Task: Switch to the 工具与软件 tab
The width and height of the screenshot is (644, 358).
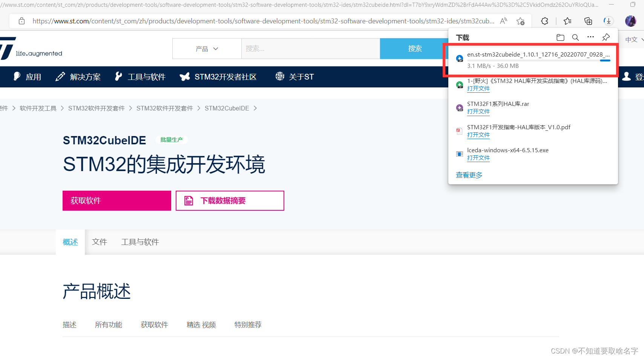Action: (x=140, y=242)
